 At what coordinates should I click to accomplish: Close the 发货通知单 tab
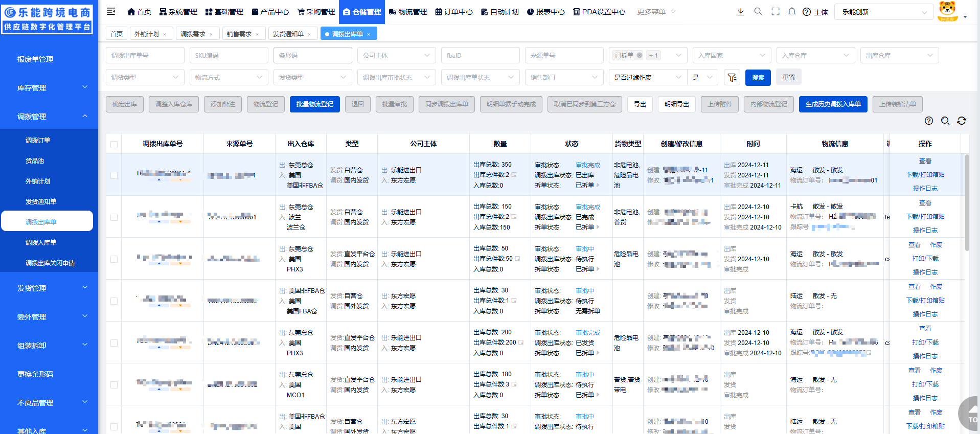click(309, 34)
